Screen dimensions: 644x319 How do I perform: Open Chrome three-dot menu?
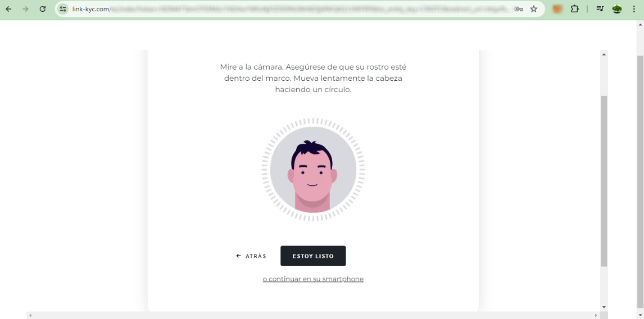tap(634, 9)
